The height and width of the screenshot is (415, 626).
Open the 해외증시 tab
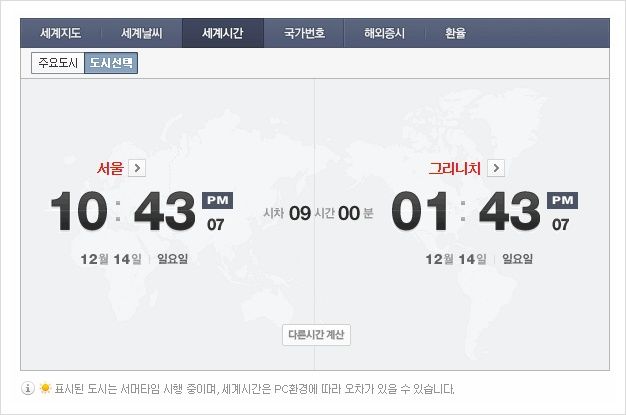coord(384,33)
